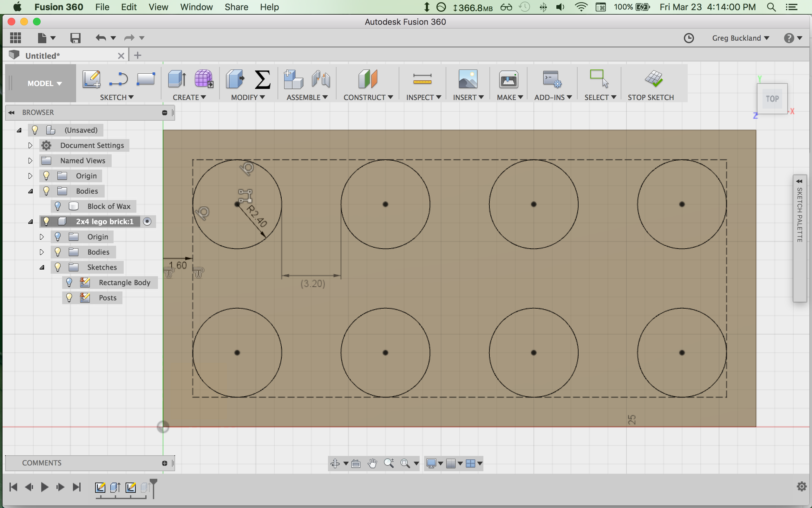This screenshot has width=812, height=508.
Task: Show the Block of Wax body
Action: [58, 206]
